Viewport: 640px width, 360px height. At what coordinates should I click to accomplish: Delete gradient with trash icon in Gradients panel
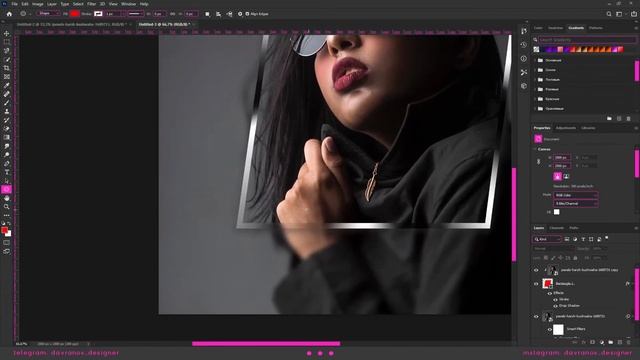point(629,118)
